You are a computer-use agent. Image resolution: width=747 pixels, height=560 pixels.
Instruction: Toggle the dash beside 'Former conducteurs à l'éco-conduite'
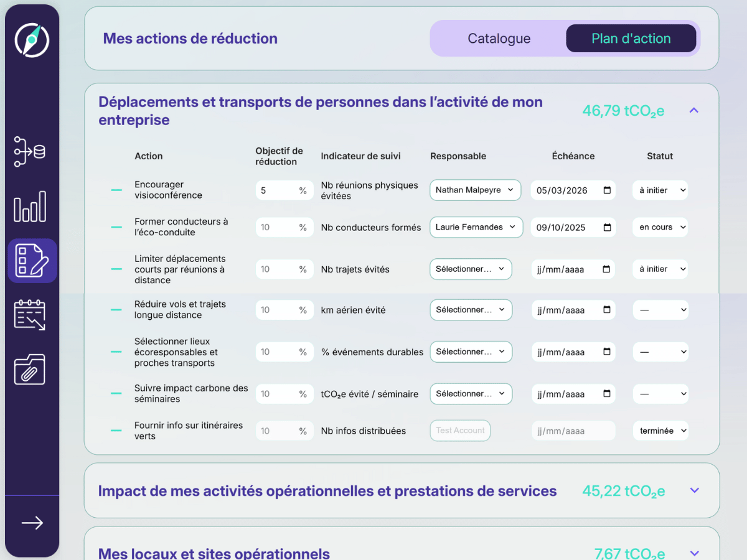pos(116,227)
